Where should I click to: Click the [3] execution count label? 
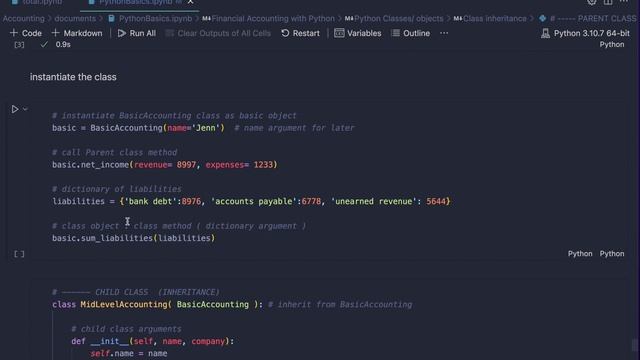pos(19,44)
